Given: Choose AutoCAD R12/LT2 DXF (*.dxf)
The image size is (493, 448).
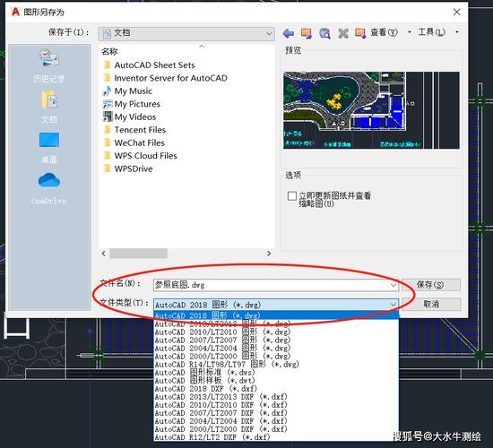Looking at the screenshot, I should point(276,437).
